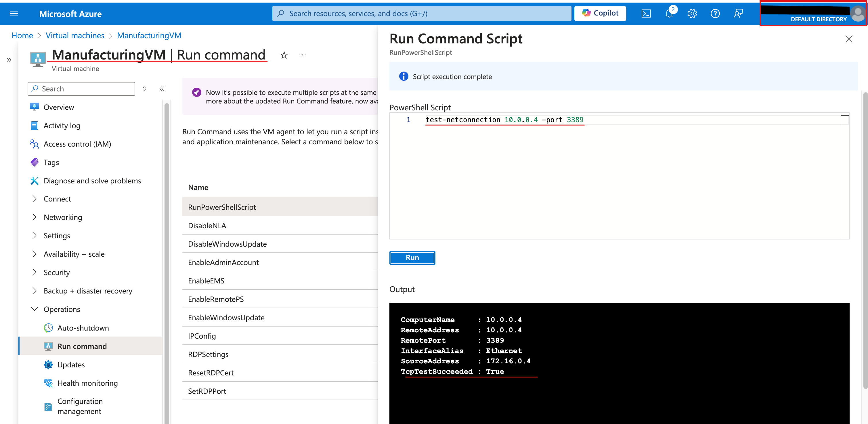The image size is (868, 424).
Task: Select the EnableEMS command
Action: (x=280, y=281)
